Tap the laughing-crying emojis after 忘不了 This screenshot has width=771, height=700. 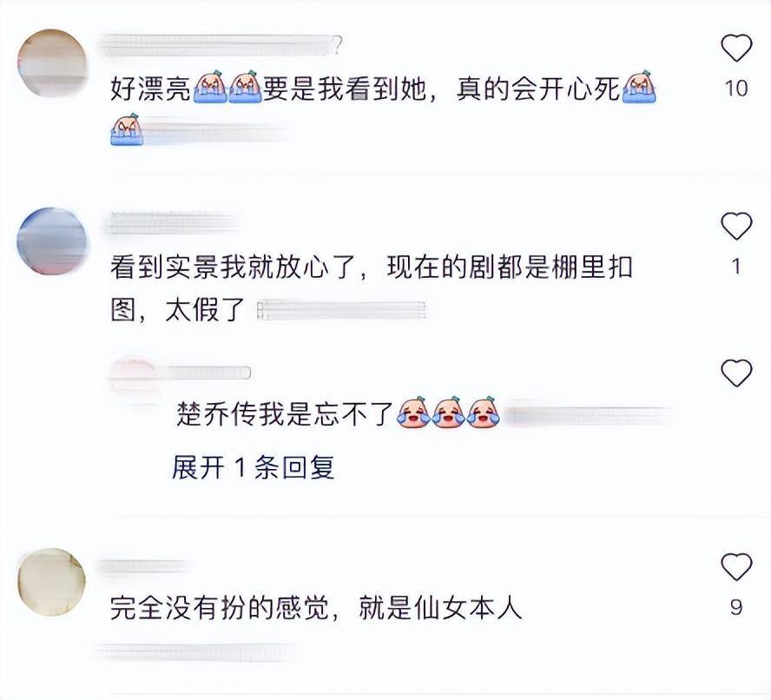point(448,413)
